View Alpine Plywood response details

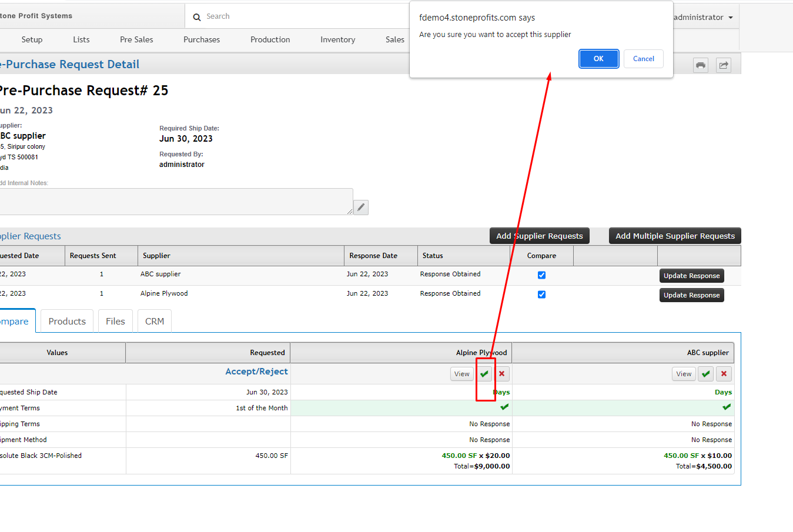tap(462, 374)
